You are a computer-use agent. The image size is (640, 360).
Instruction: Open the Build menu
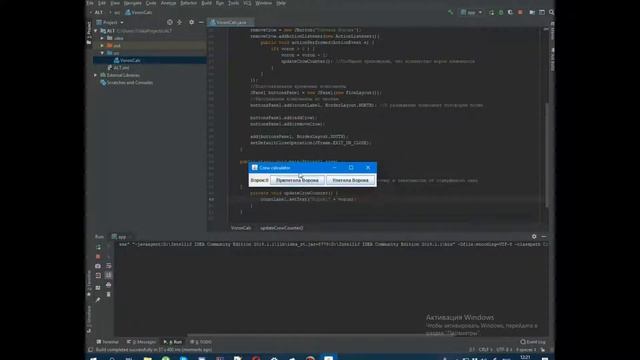(x=207, y=3)
